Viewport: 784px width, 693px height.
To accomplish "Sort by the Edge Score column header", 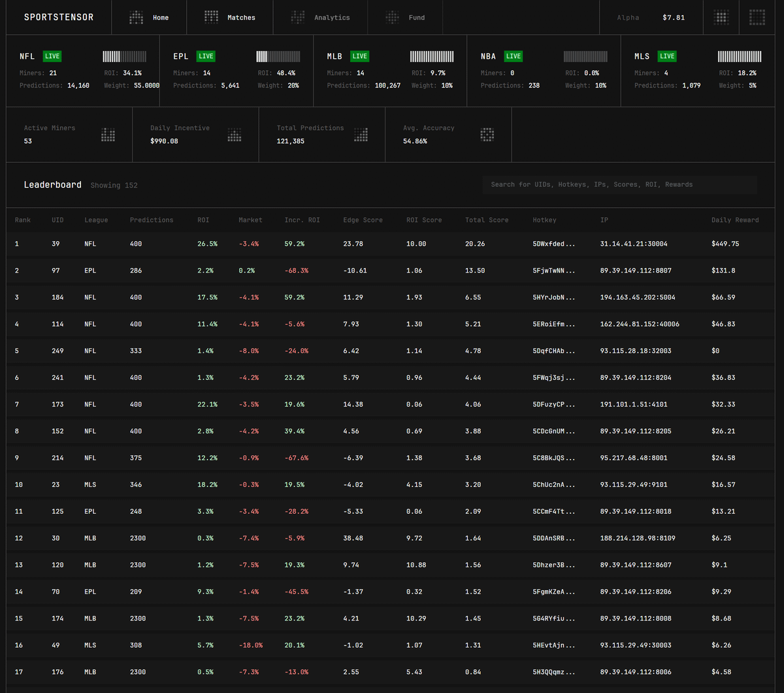I will point(363,220).
